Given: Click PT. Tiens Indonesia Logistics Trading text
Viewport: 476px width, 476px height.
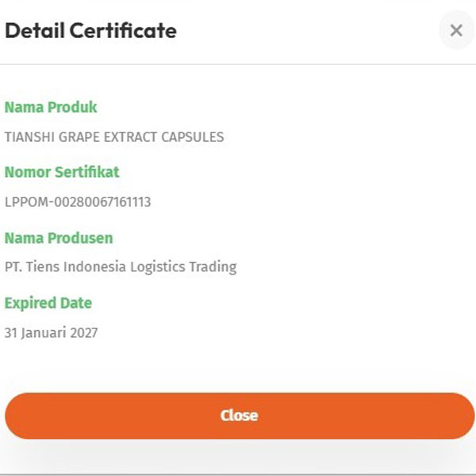Looking at the screenshot, I should pyautogui.click(x=121, y=267).
